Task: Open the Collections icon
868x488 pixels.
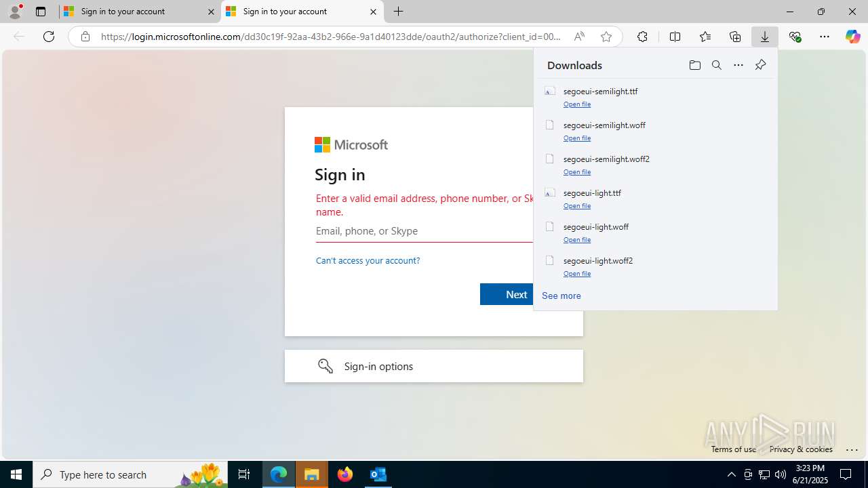Action: click(x=735, y=37)
